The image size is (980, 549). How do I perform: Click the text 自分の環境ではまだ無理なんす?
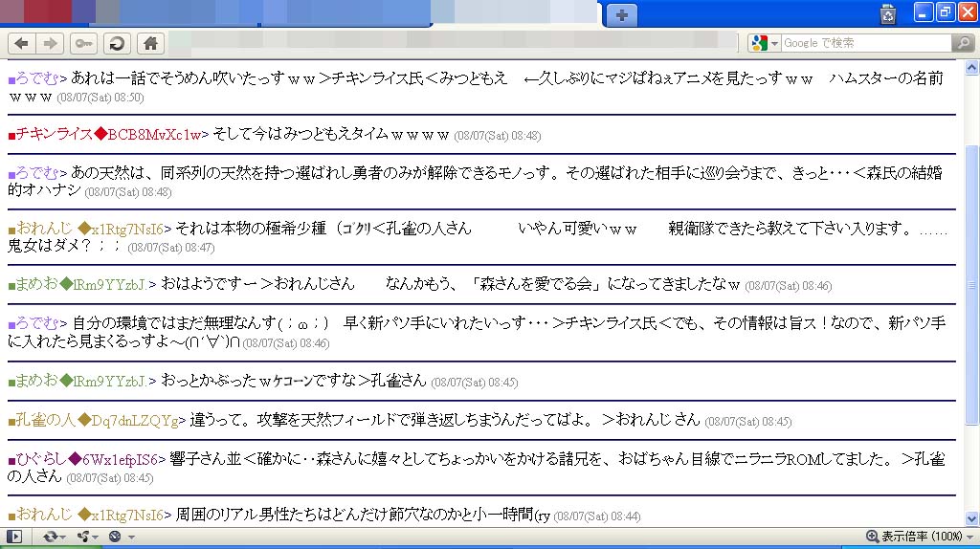tap(174, 323)
